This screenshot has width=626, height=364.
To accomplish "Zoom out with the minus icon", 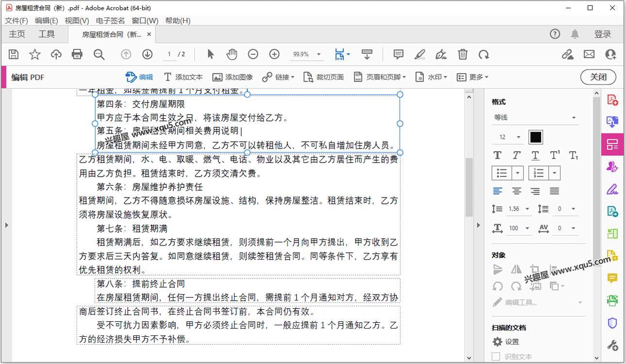I will tap(253, 54).
